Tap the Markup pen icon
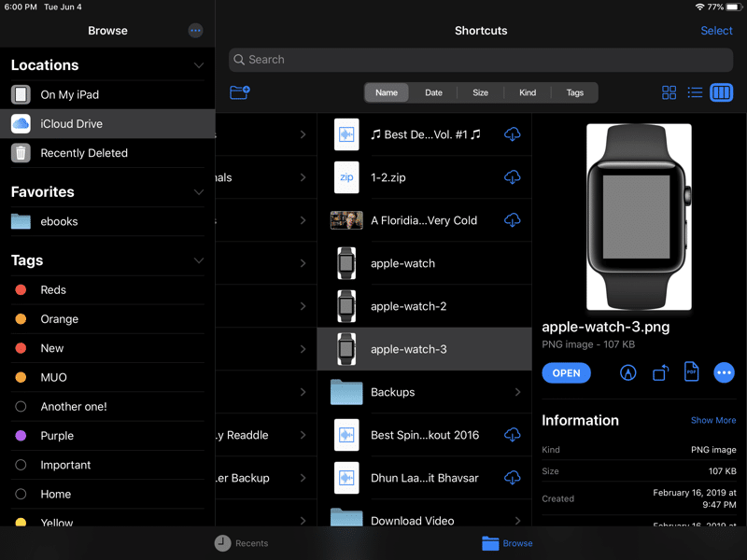 (628, 372)
